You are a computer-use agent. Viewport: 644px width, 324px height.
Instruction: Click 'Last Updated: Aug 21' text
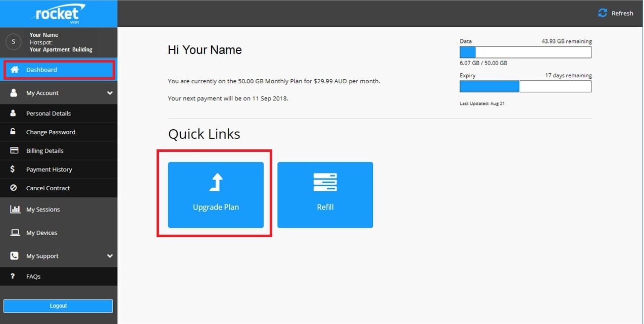point(482,103)
